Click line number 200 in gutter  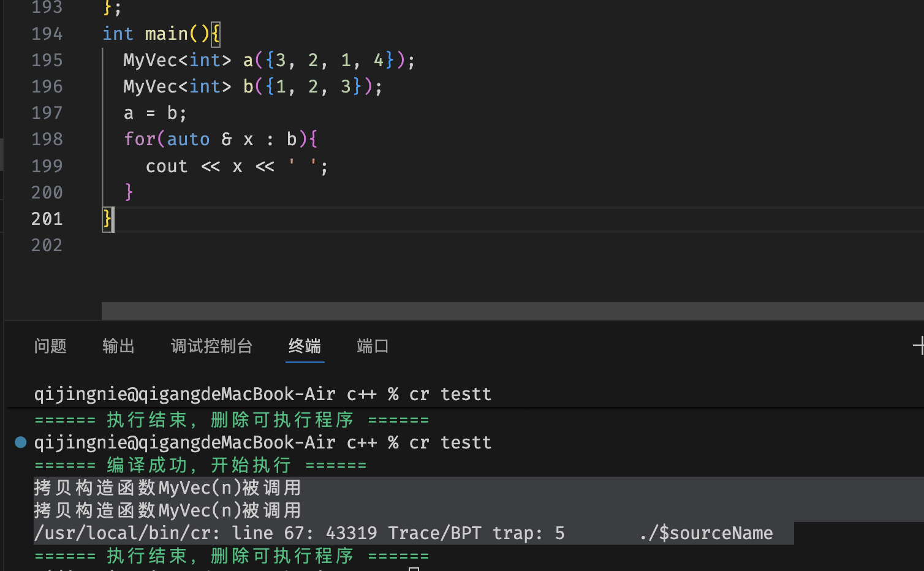[47, 192]
